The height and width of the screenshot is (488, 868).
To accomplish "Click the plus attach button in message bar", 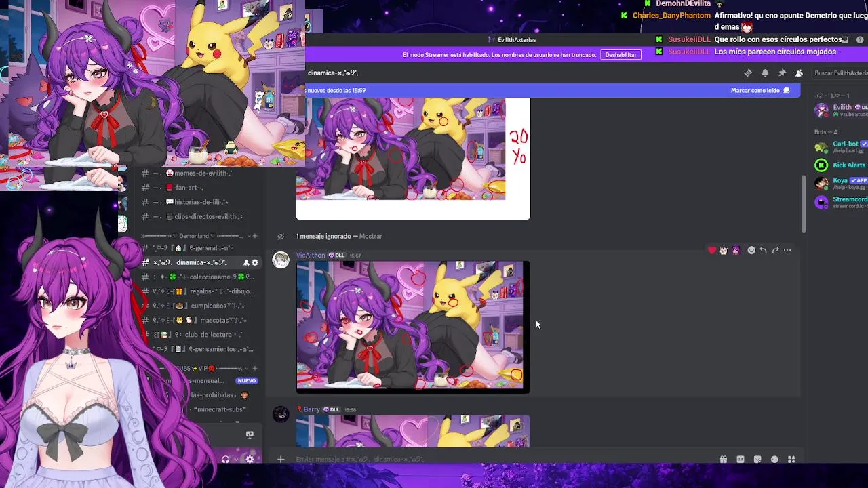I will tap(280, 460).
